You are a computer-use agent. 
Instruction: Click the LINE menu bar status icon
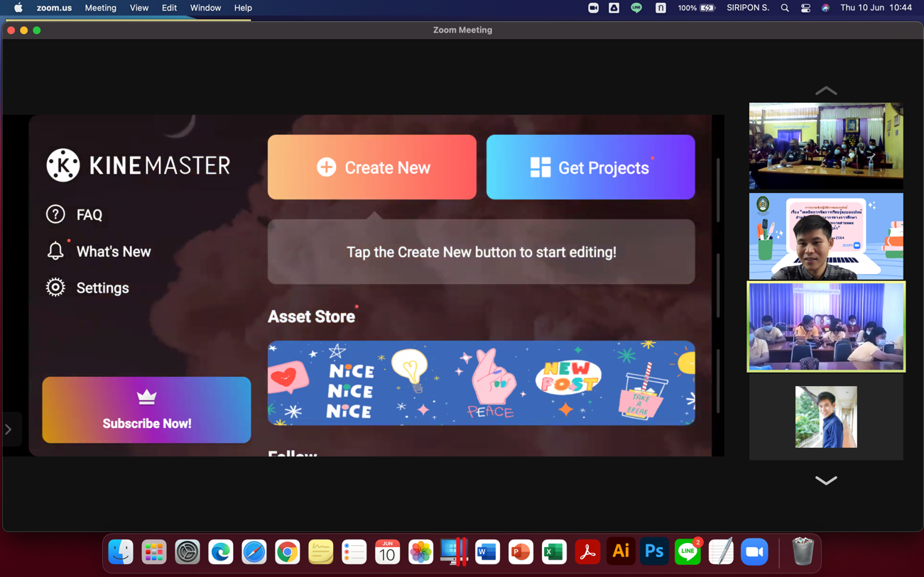click(x=636, y=8)
